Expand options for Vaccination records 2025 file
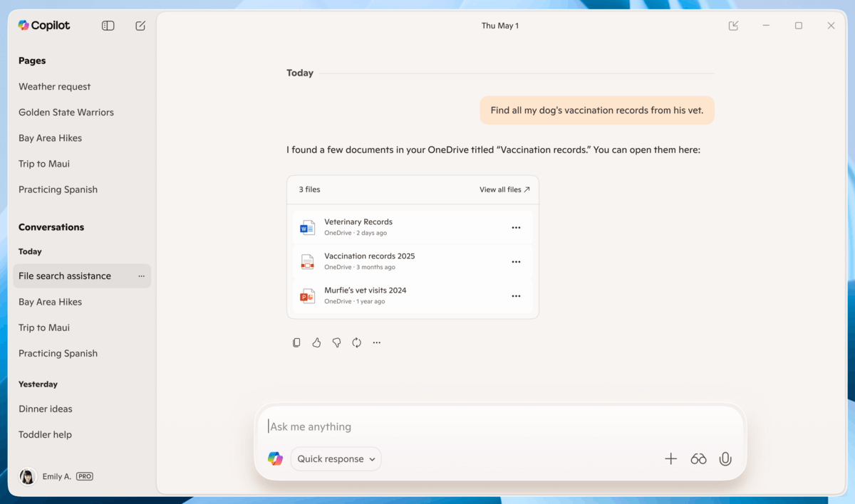Screen dimensions: 855x504 516,262
